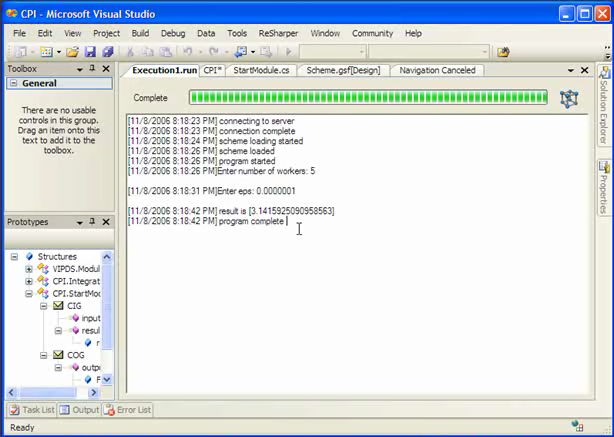614x437 pixels.
Task: Collapse the General toolbox group
Action: tap(13, 83)
